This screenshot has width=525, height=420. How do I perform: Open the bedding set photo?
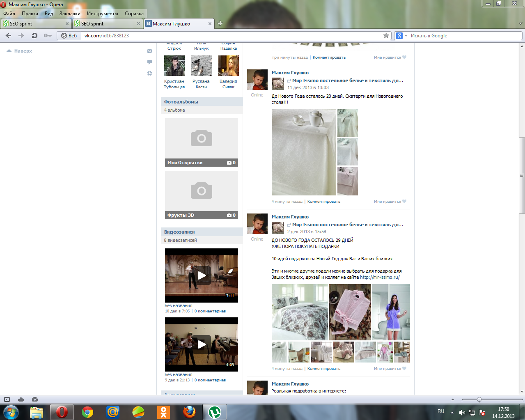coord(300,312)
